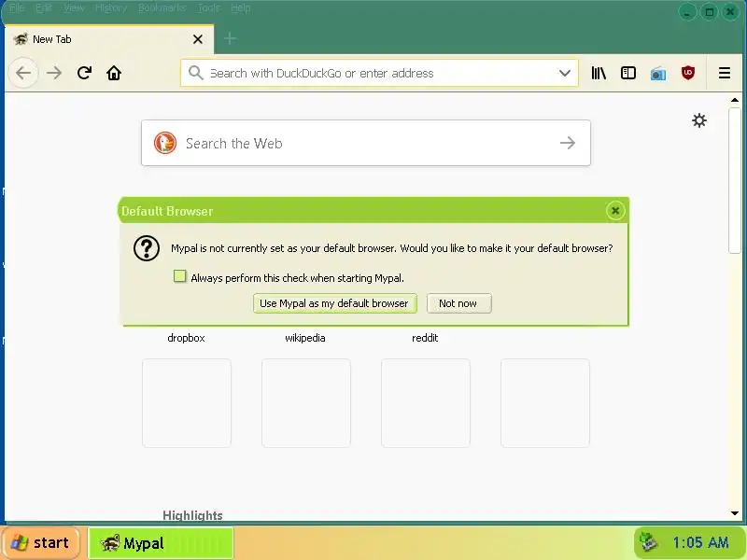Open the Edit menu

click(x=43, y=8)
